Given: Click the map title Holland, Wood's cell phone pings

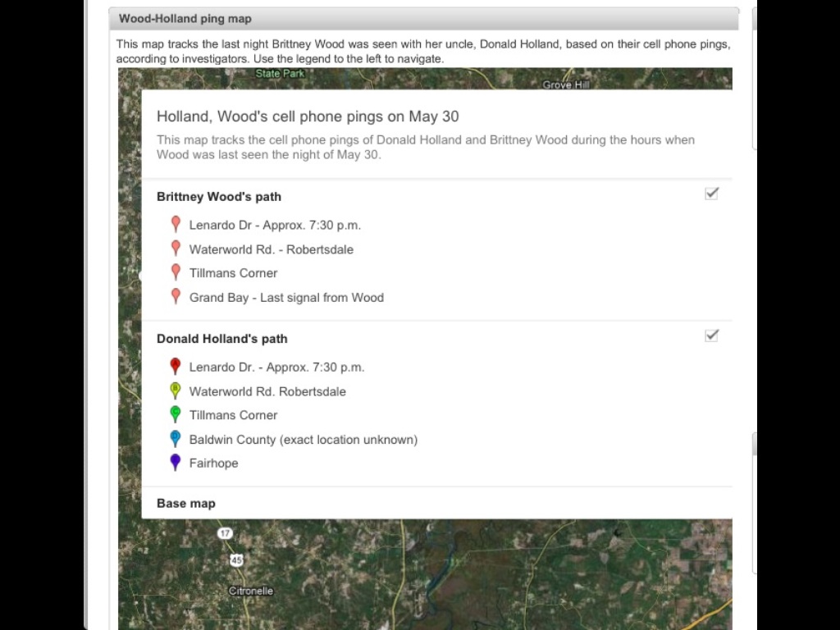Looking at the screenshot, I should 308,116.
